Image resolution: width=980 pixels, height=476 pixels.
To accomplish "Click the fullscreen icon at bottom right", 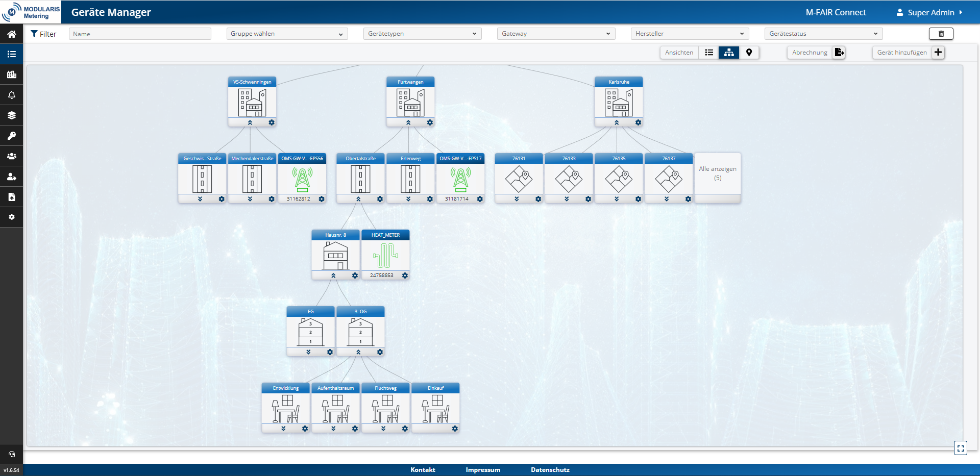I will click(960, 448).
